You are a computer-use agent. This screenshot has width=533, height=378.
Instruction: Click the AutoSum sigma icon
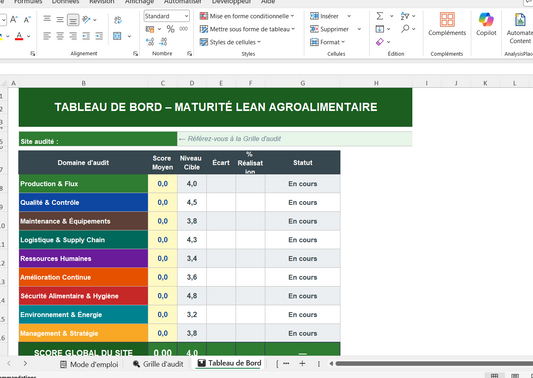click(x=380, y=16)
